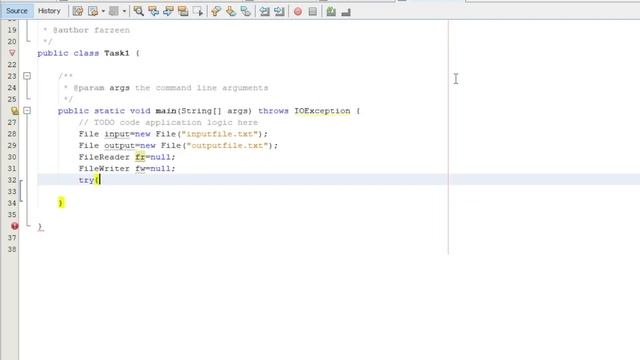Stop macro recording
The image size is (640, 360).
(x=313, y=11)
